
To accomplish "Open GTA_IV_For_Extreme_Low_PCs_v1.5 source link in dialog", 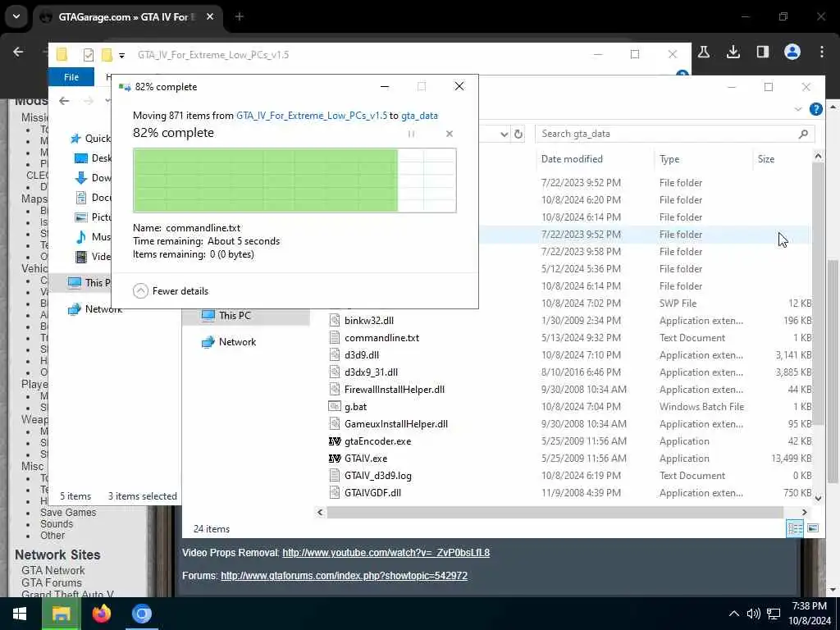I will pyautogui.click(x=311, y=116).
